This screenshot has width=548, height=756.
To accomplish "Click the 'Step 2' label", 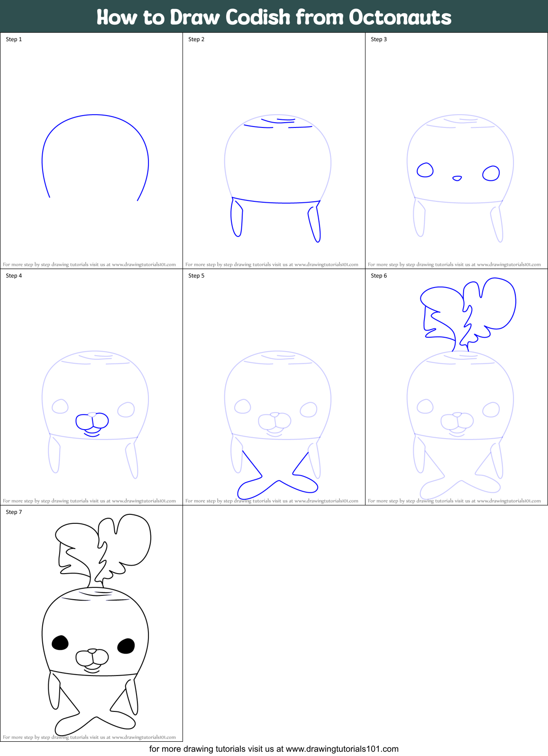I will pos(196,39).
